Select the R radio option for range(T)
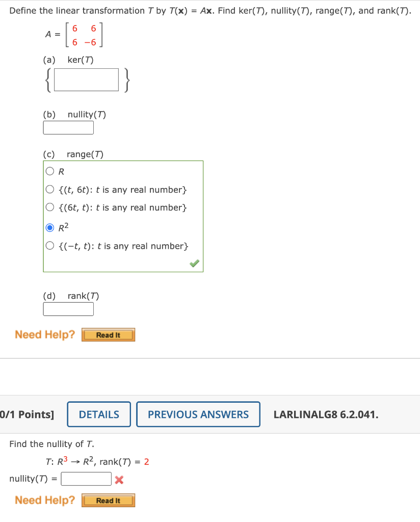 [50, 171]
